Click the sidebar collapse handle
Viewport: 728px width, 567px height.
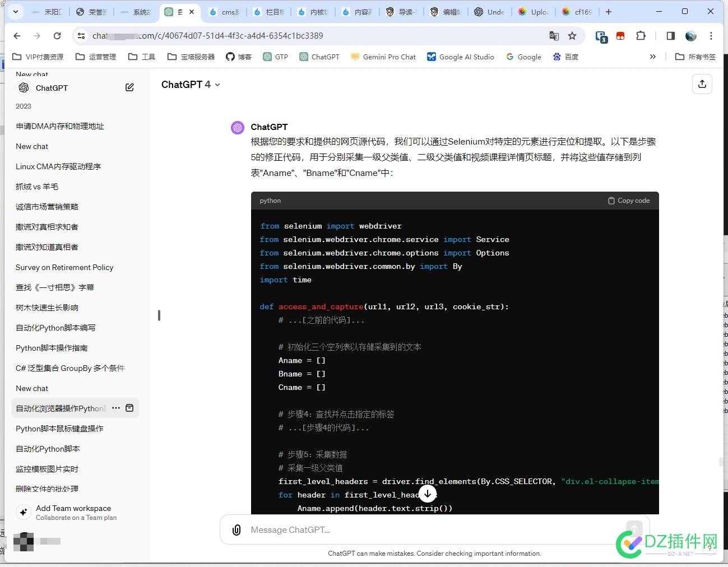coord(159,315)
